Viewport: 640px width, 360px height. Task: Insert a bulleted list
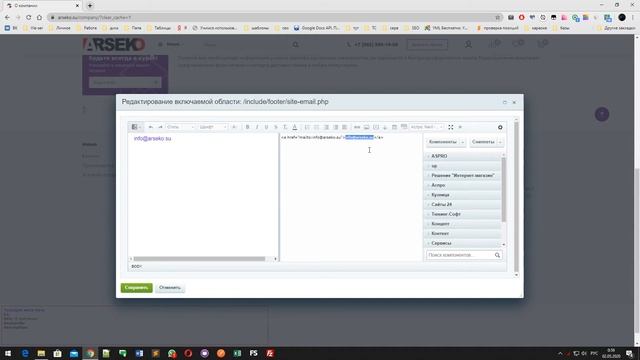point(316,127)
